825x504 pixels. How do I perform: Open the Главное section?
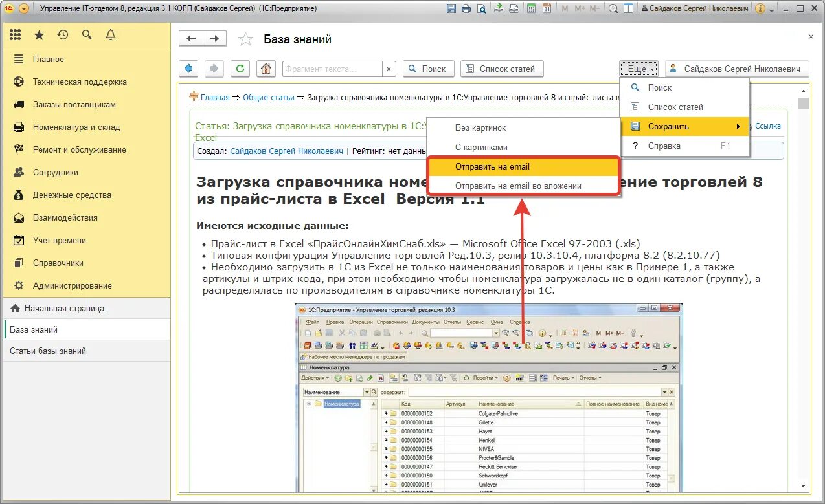[86, 59]
